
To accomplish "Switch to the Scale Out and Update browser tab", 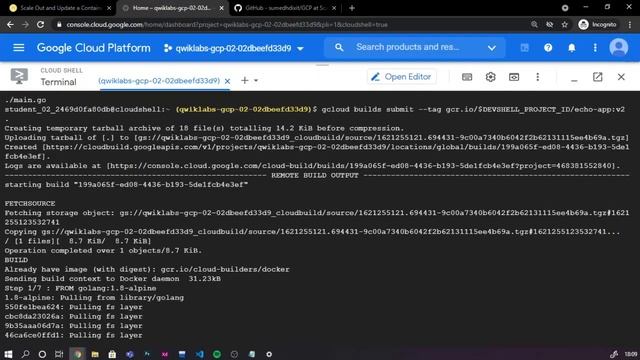I will click(59, 8).
